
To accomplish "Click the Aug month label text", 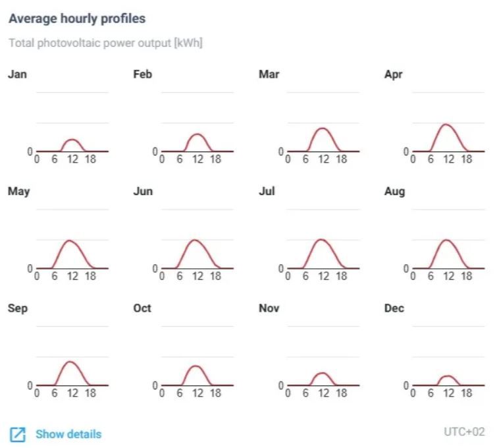I will [x=394, y=192].
